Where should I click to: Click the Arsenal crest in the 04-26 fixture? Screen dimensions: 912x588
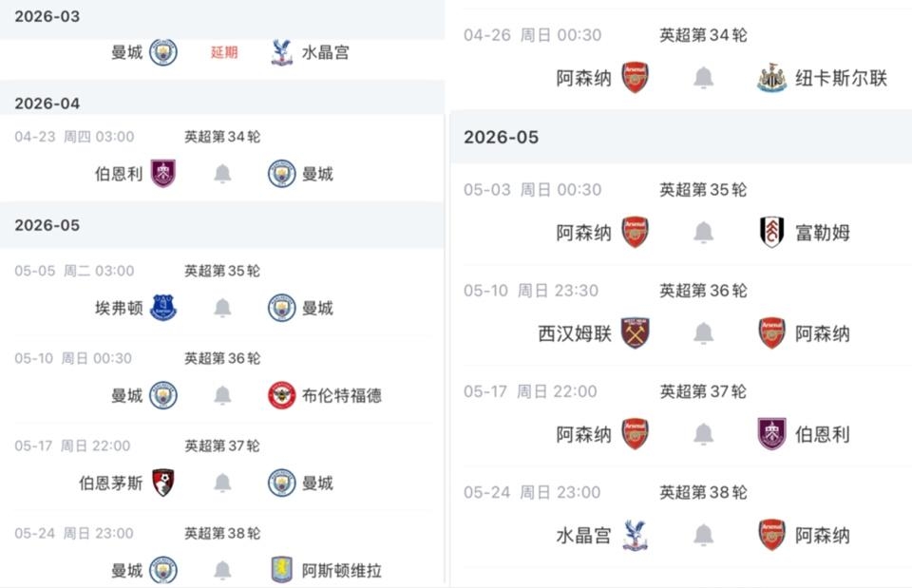pos(635,79)
